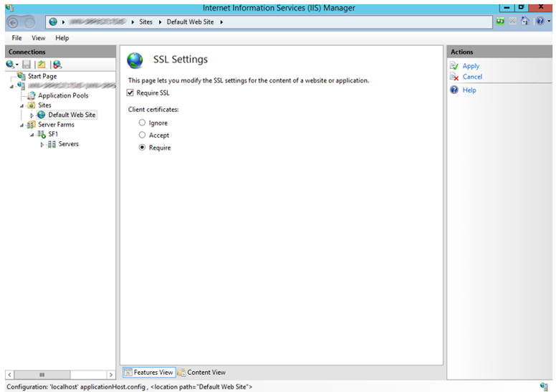Click the up folder icon in Connections toolbar
Image resolution: width=556 pixels, height=392 pixels.
pyautogui.click(x=42, y=64)
